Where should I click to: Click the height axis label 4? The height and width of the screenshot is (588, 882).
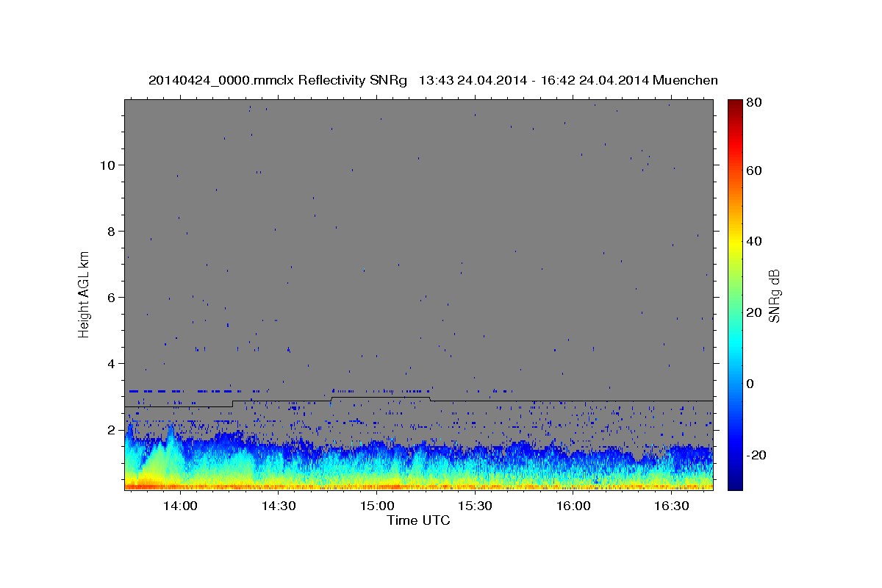coord(112,363)
